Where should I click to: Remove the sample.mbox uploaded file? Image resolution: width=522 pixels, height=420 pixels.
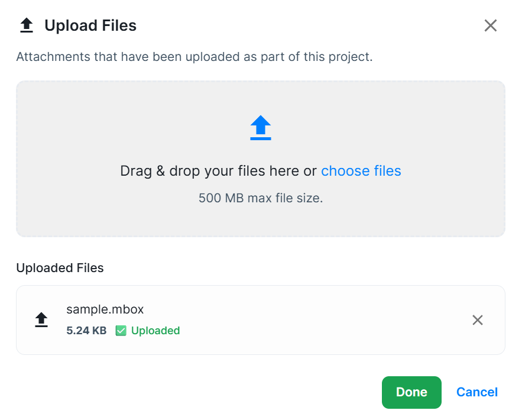coord(478,320)
